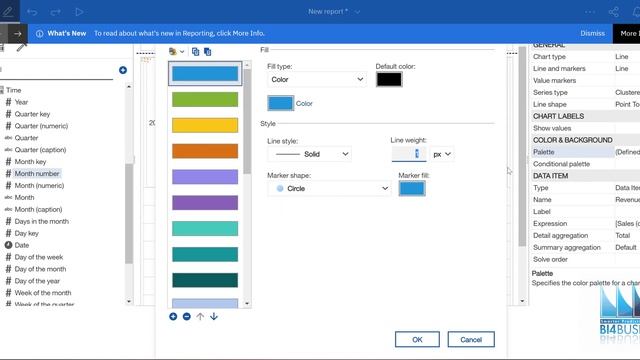Open the dropdown arrow beside palette picker icon
Screen dimensions: 640x360
point(182,51)
